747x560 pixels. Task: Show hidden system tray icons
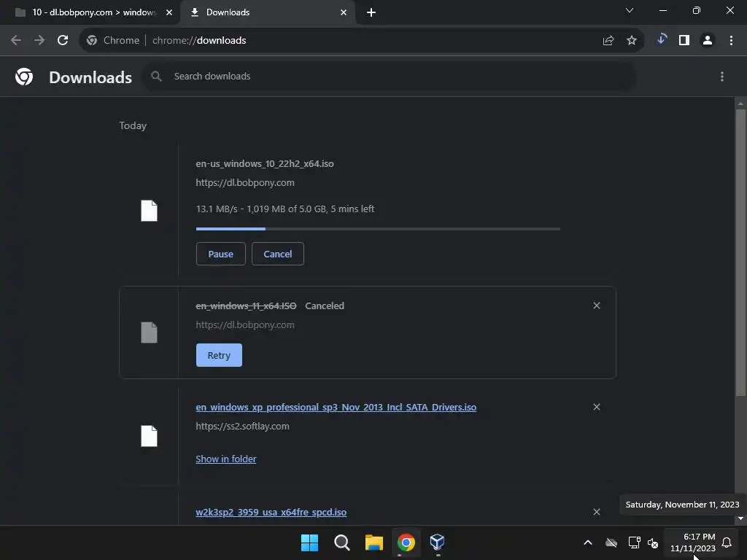588,542
